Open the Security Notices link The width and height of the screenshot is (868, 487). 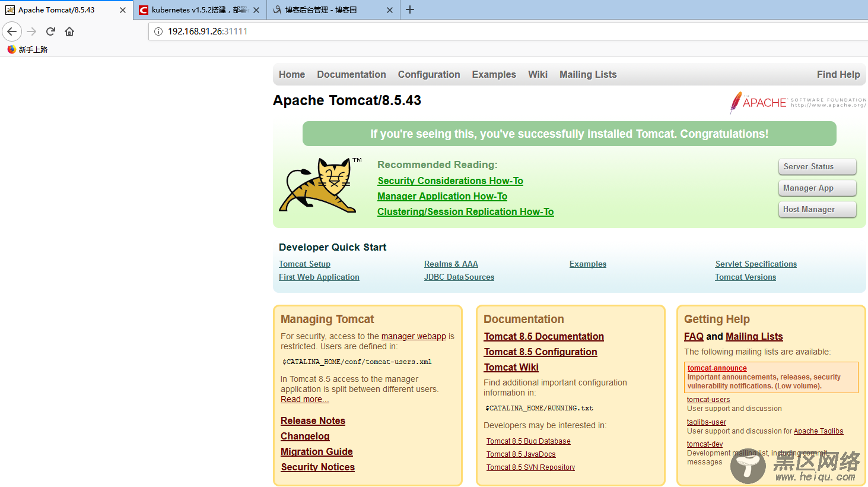click(318, 467)
